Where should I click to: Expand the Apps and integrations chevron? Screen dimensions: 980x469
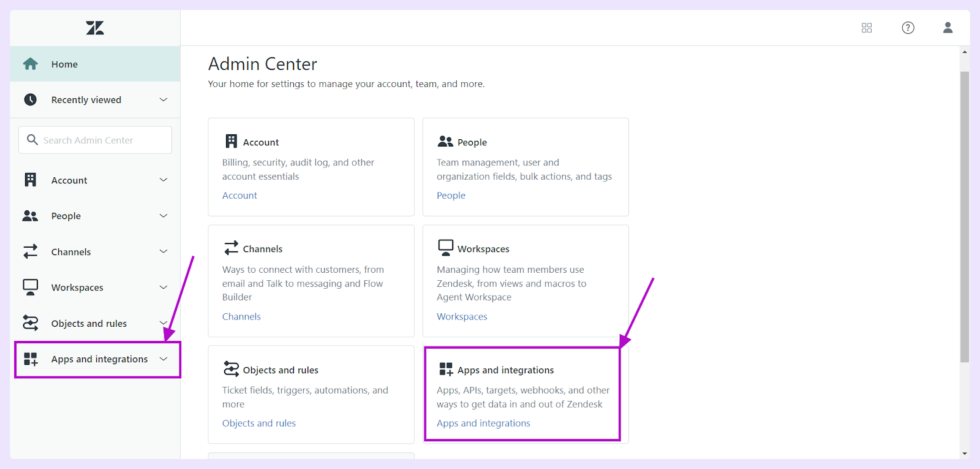coord(164,359)
